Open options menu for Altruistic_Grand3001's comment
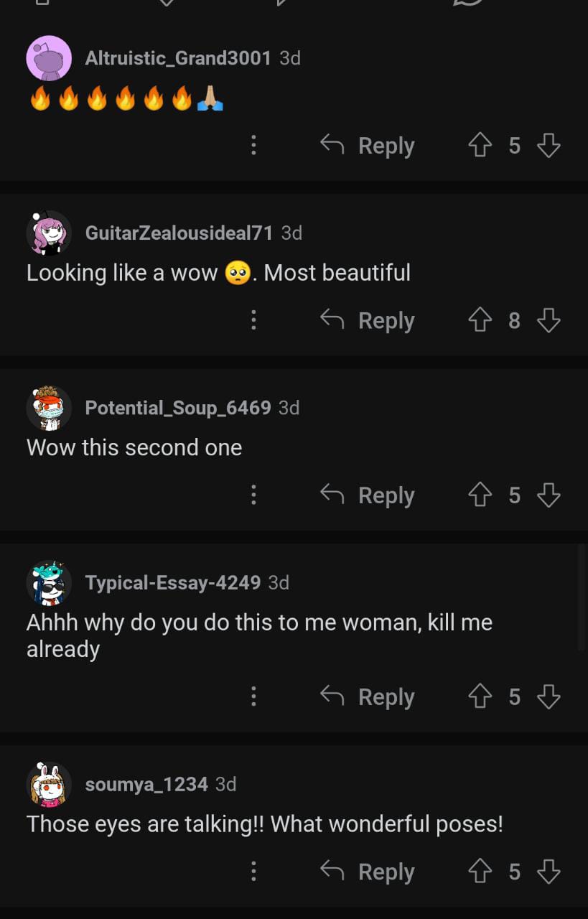Viewport: 588px width, 919px height. pyautogui.click(x=253, y=146)
